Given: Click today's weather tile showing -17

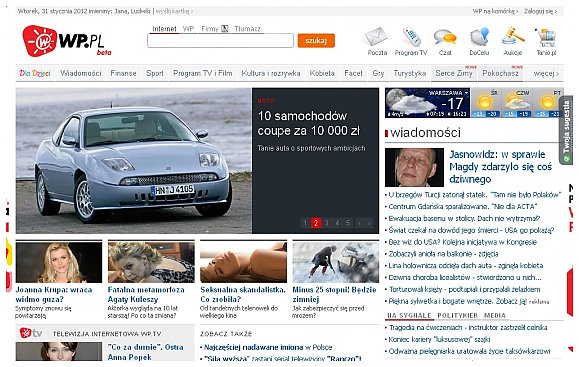Looking at the screenshot, I should (x=427, y=103).
